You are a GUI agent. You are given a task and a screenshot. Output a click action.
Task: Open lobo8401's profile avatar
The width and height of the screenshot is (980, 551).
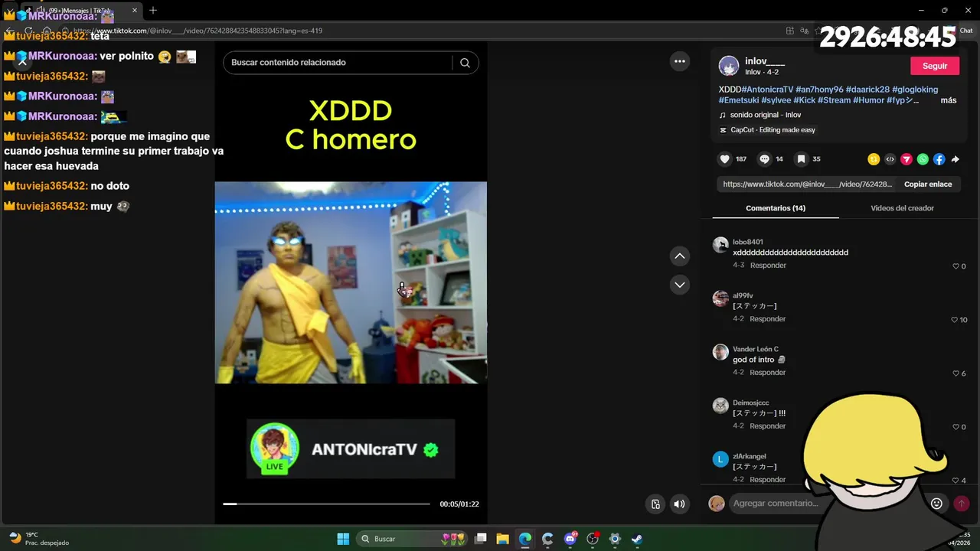tap(720, 245)
